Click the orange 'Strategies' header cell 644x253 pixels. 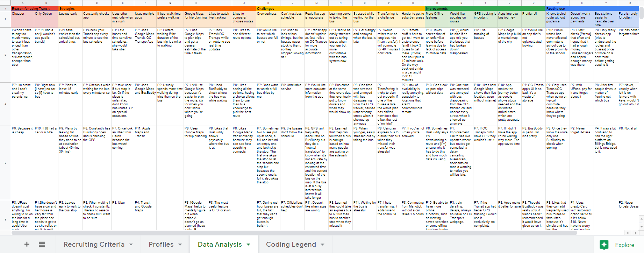pyautogui.click(x=157, y=8)
